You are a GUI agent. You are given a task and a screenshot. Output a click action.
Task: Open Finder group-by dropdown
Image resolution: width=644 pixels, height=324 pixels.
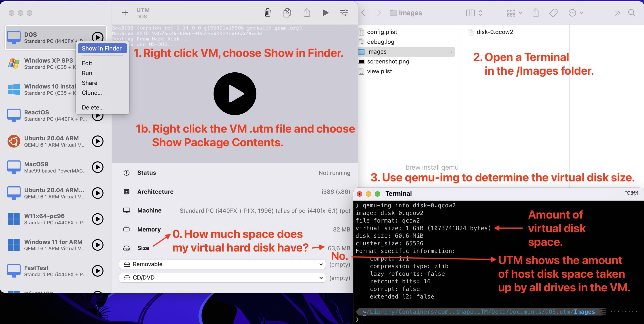pyautogui.click(x=514, y=13)
